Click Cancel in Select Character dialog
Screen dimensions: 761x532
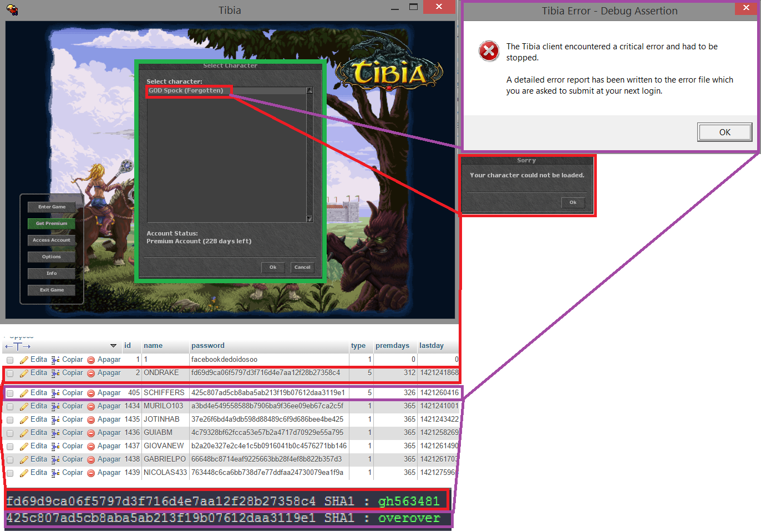pyautogui.click(x=302, y=267)
